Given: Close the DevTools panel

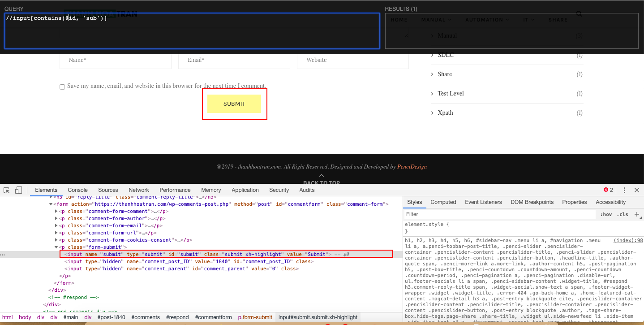Looking at the screenshot, I should coord(637,190).
